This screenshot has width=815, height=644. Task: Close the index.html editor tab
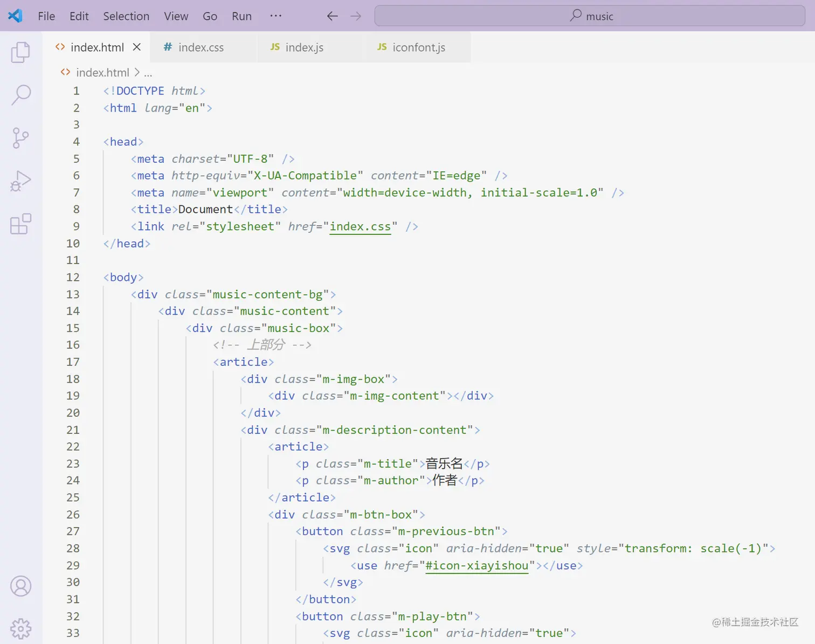tap(137, 47)
